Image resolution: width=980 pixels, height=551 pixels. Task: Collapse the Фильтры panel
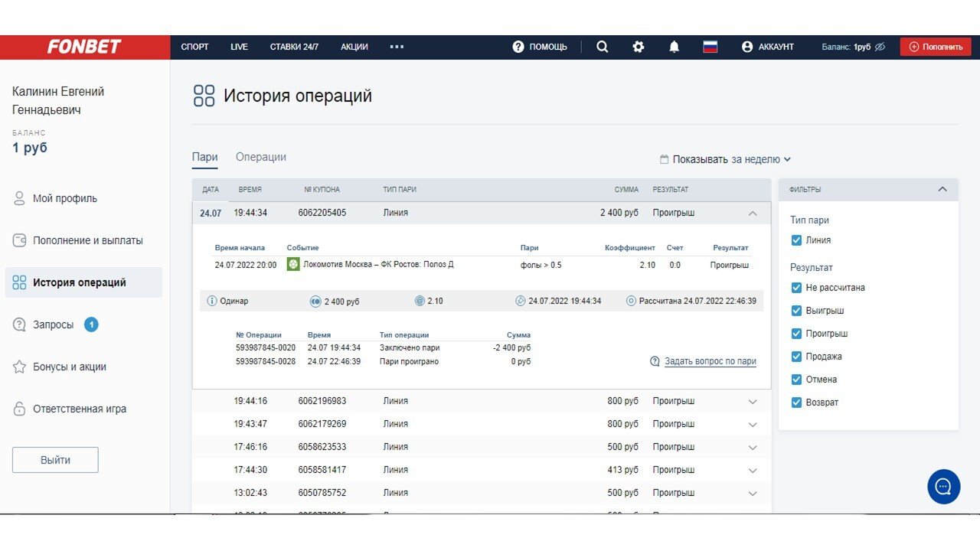click(x=942, y=190)
